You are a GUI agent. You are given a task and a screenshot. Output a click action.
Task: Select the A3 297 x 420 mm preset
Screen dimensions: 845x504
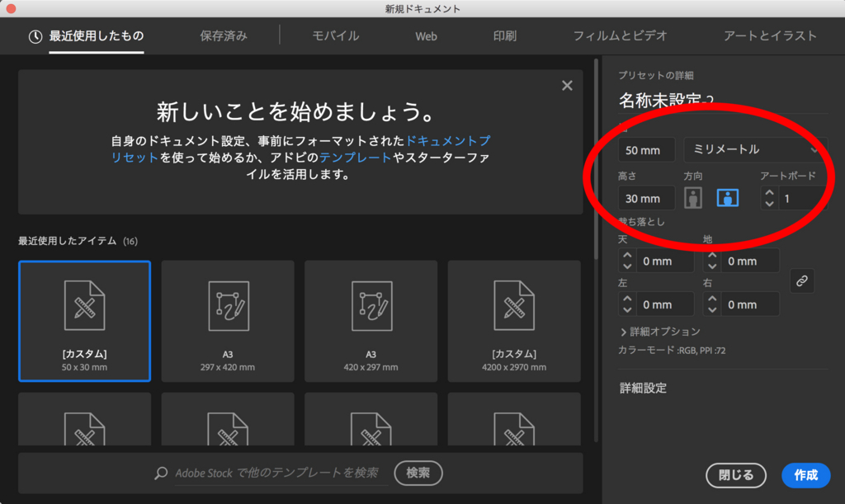(x=228, y=321)
